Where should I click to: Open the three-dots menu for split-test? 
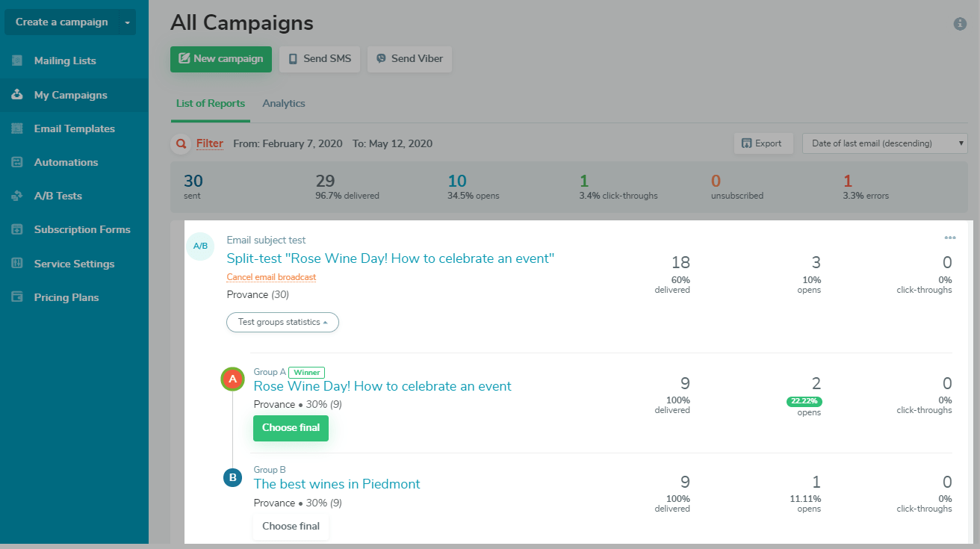949,238
